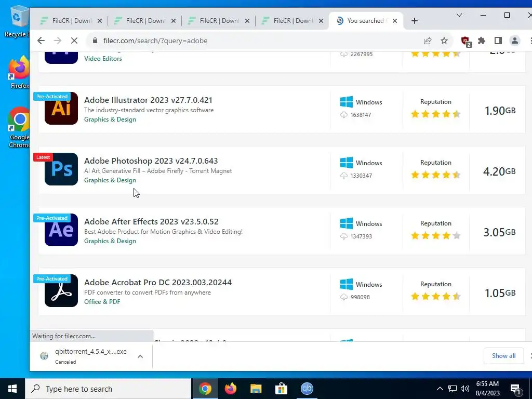Open the Extensions puzzle icon
532x399 pixels.
[x=482, y=41]
